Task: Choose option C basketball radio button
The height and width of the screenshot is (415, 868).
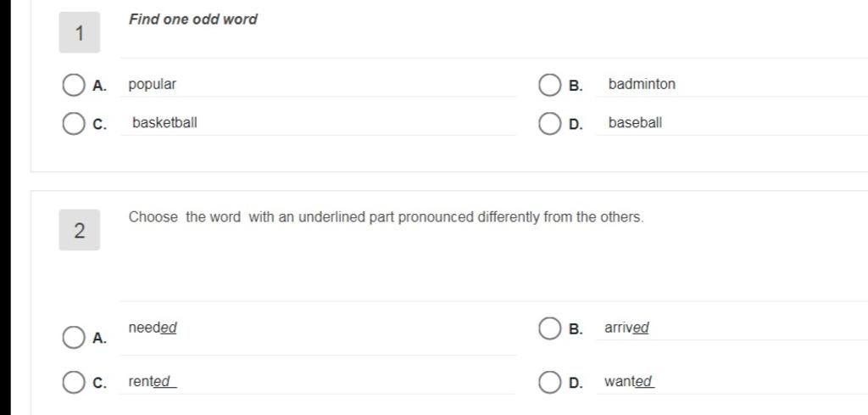Action: (73, 124)
